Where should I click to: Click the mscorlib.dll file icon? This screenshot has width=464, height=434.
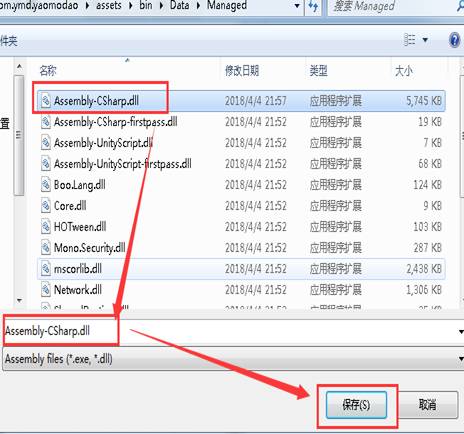[x=45, y=269]
